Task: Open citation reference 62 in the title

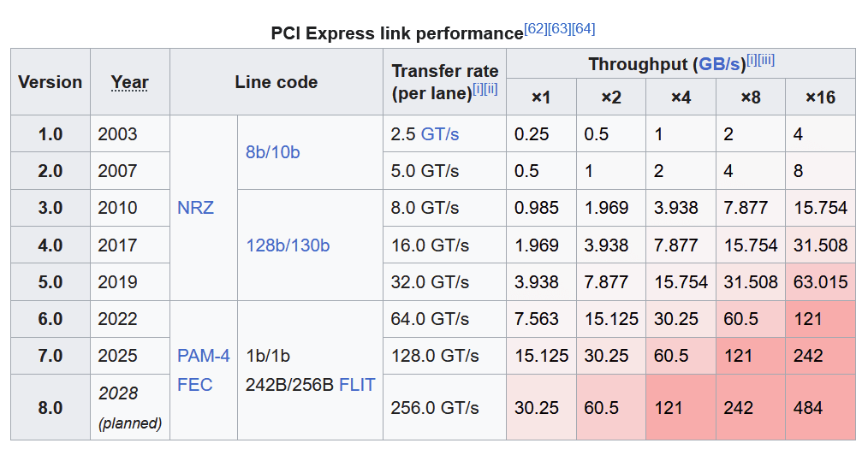Action: point(537,29)
